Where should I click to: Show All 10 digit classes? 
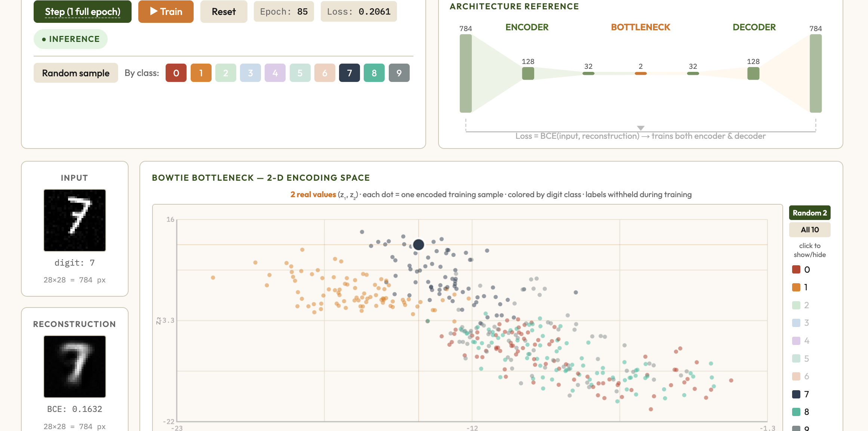(x=810, y=229)
